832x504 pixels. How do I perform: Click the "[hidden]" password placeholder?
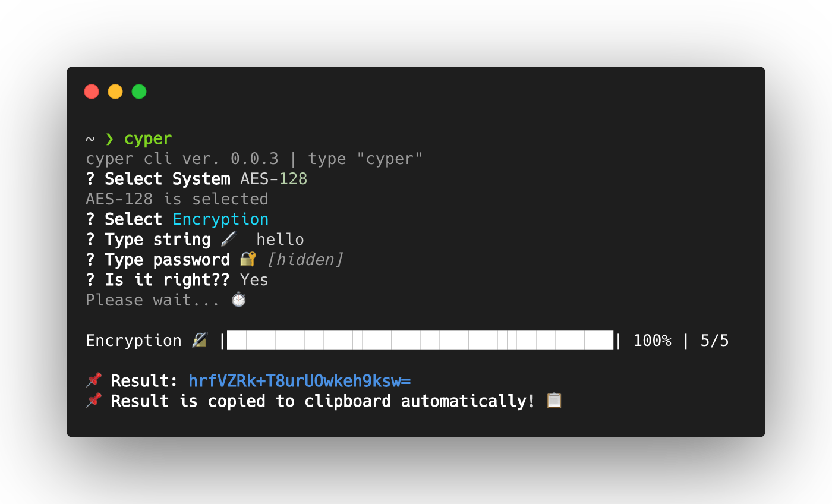305,259
